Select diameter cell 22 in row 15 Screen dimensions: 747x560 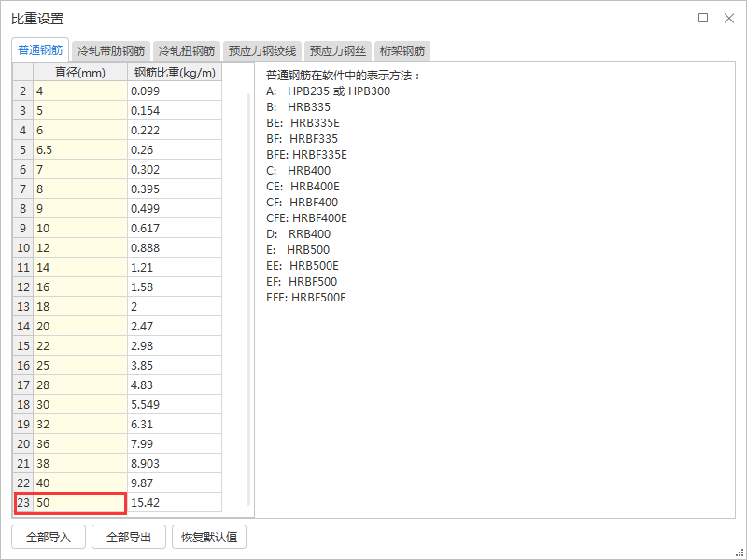tap(80, 345)
